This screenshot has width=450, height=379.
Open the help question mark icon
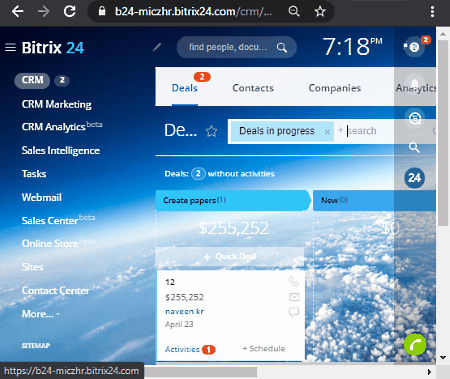[x=414, y=47]
